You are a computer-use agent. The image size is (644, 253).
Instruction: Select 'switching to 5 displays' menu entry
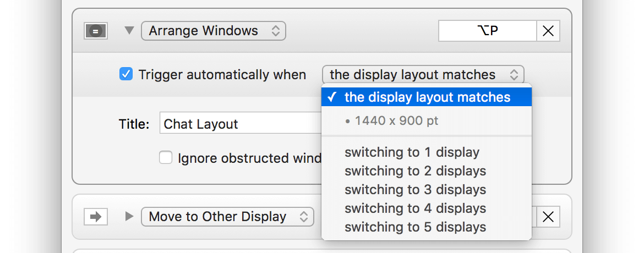point(415,227)
